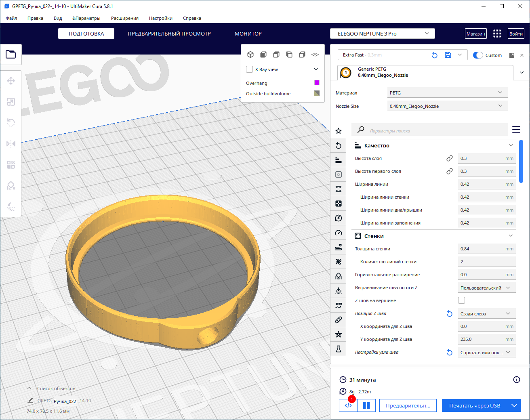This screenshot has height=420, width=530.
Task: Check the Z-шов на вершине checkbox
Action: pos(461,300)
